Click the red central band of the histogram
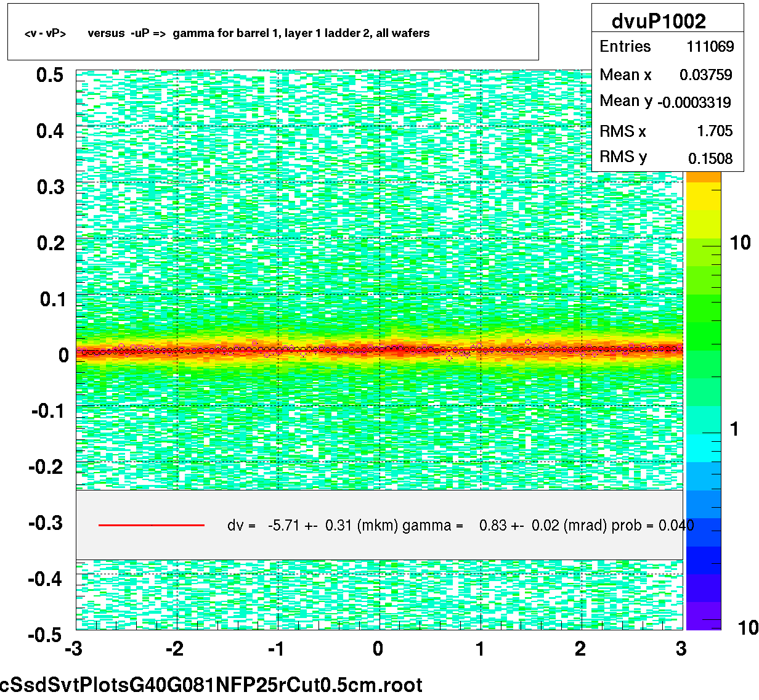Screen dimensions: 759x700 pos(379,349)
